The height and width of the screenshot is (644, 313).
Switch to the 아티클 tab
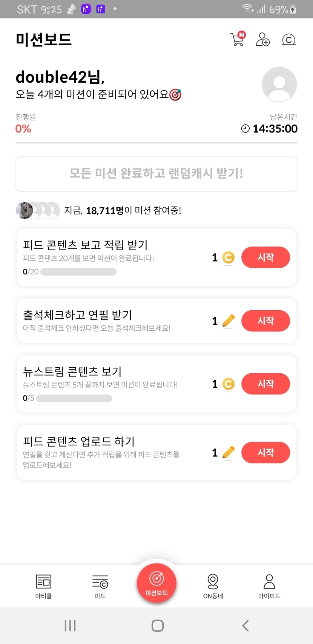click(x=43, y=586)
